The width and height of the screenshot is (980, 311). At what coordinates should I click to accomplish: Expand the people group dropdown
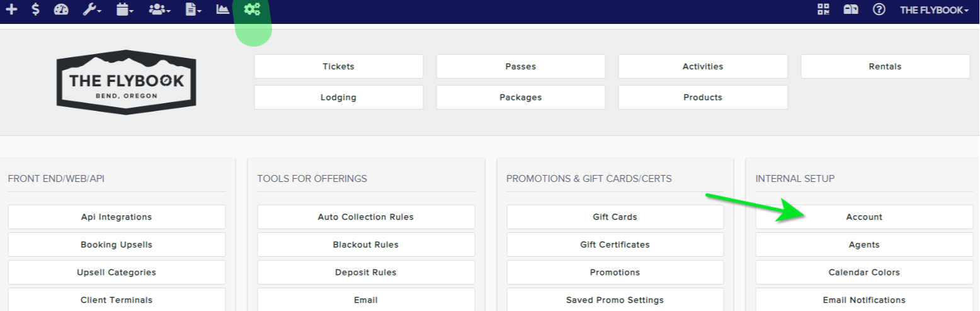click(x=160, y=9)
